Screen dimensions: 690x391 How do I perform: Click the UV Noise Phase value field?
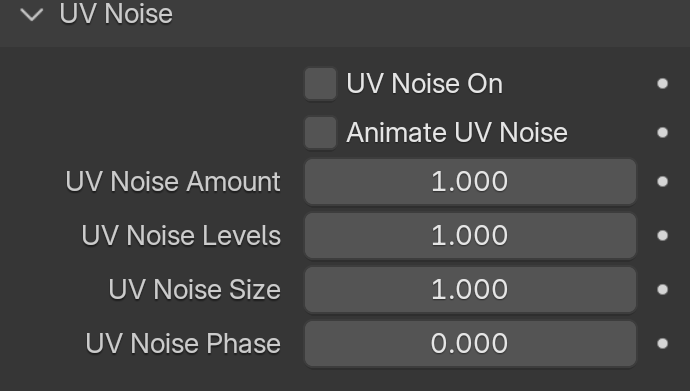pos(470,343)
